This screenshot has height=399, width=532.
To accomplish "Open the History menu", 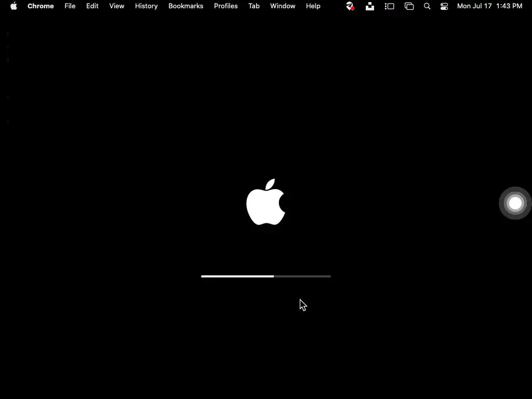I will tap(146, 6).
